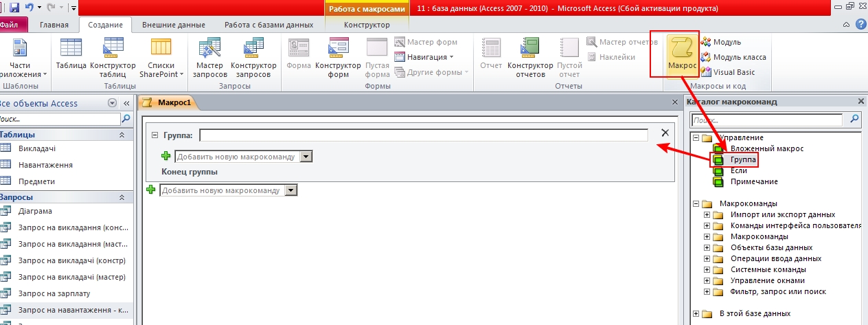The image size is (868, 325).
Task: Expand Объекты базы данных folder
Action: pos(707,247)
